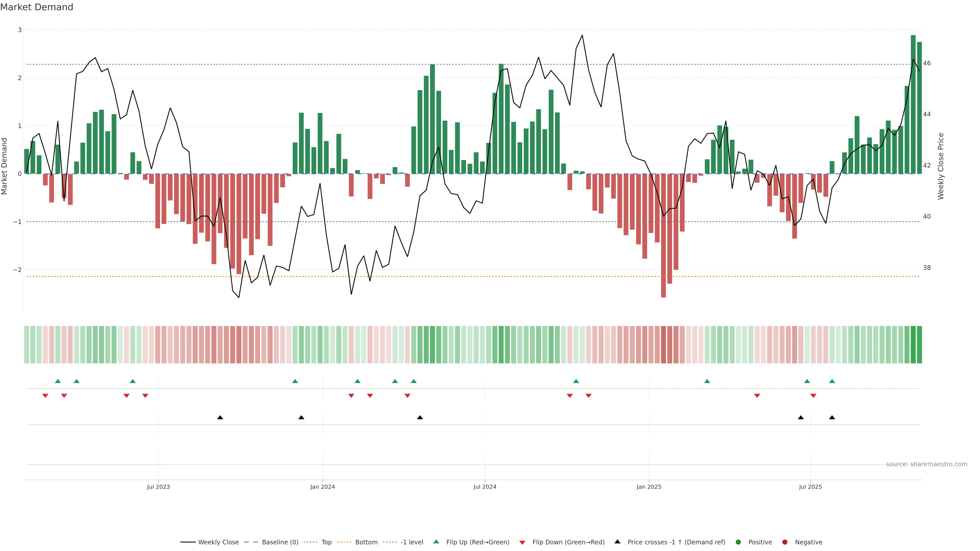Click the -1 level legend entry

412,542
